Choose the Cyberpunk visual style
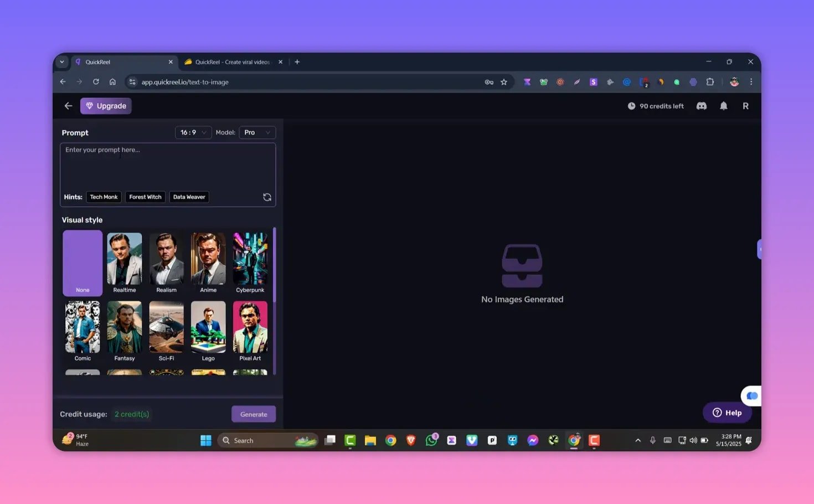Screen dimensions: 814x504 coord(250,263)
